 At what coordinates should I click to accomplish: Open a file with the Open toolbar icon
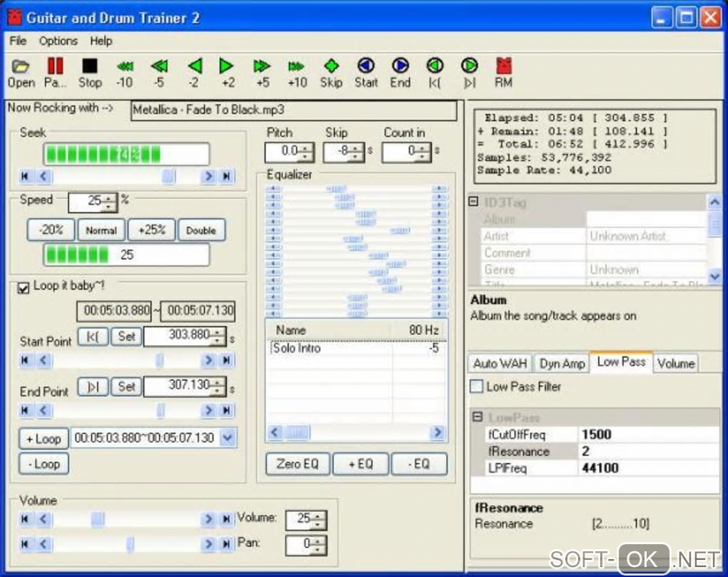21,73
